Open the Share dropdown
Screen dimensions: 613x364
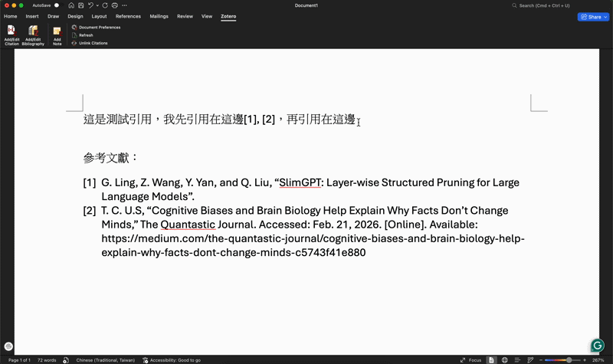tap(593, 16)
